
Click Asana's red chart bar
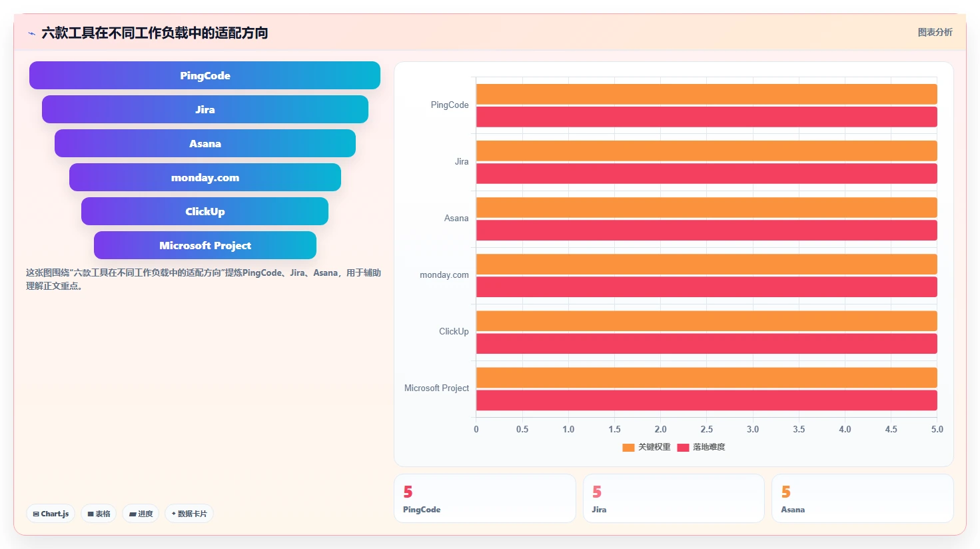click(x=706, y=230)
